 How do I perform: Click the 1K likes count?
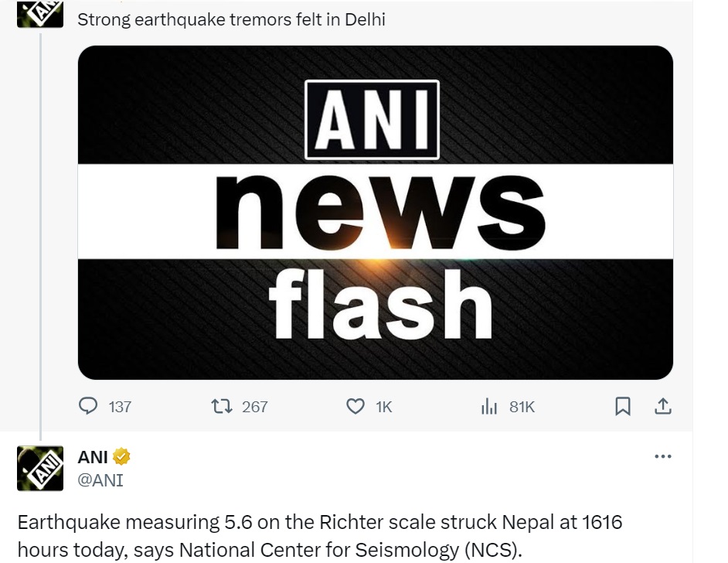(384, 407)
